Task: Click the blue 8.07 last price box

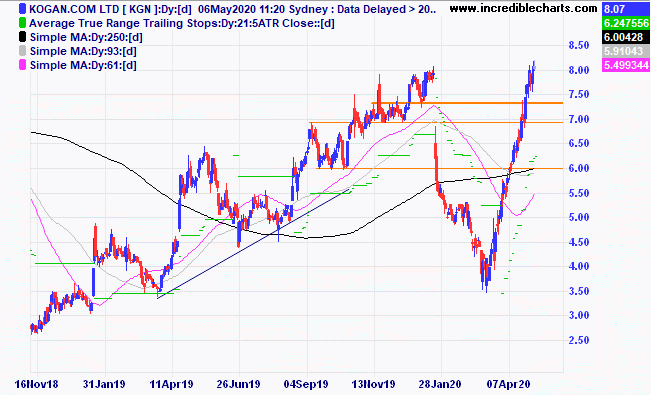Action: pyautogui.click(x=626, y=9)
